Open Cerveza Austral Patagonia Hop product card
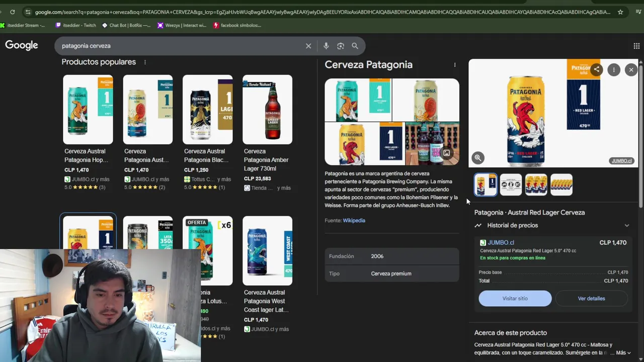 (88, 133)
